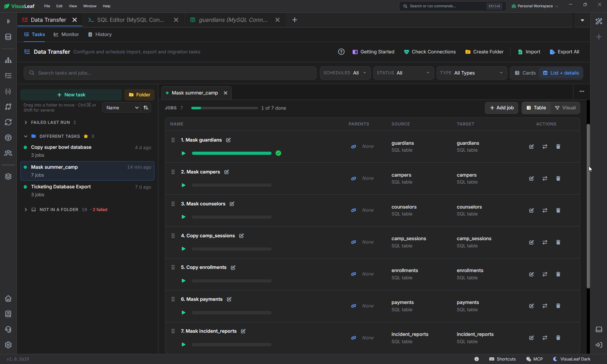Open the Name sort dropdown
The height and width of the screenshot is (364, 607).
coord(121,108)
